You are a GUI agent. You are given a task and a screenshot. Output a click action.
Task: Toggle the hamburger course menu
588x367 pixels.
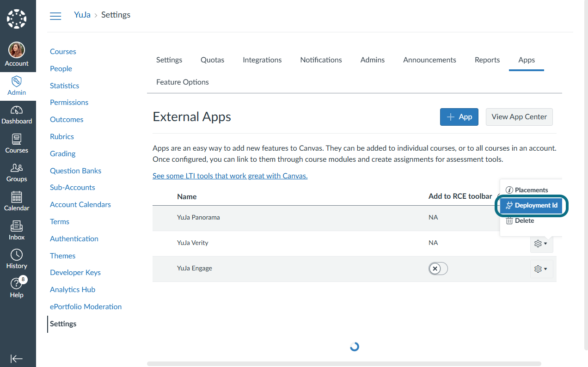point(55,16)
